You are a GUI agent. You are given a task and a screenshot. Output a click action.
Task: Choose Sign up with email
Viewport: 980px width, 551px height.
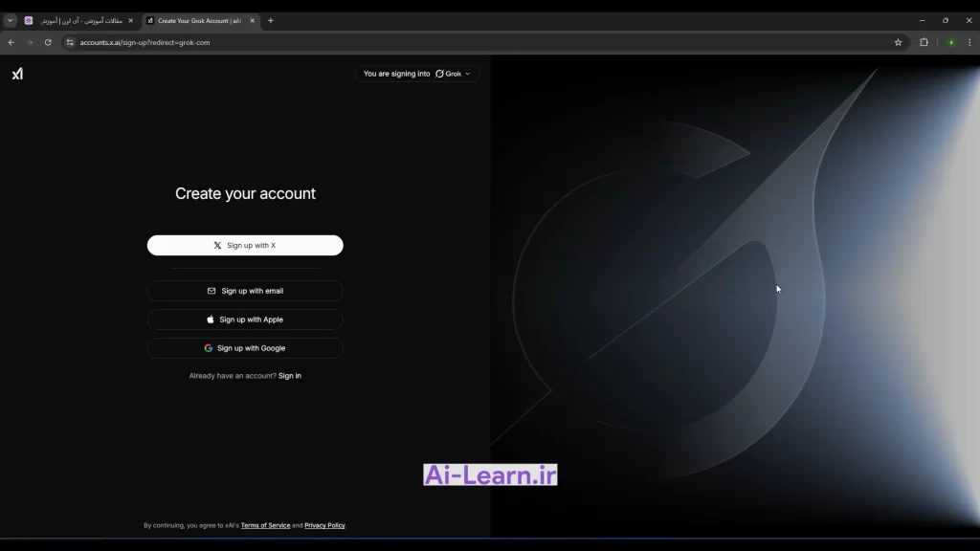pyautogui.click(x=245, y=291)
